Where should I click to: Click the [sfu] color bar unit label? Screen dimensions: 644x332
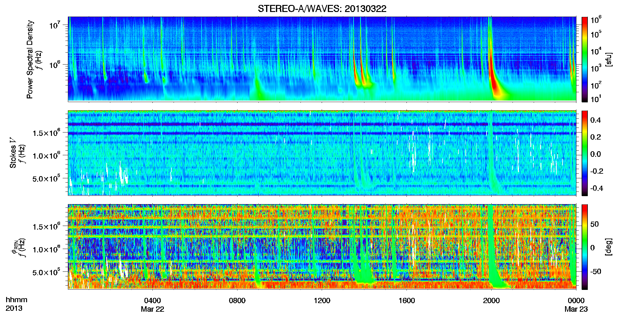(x=609, y=59)
